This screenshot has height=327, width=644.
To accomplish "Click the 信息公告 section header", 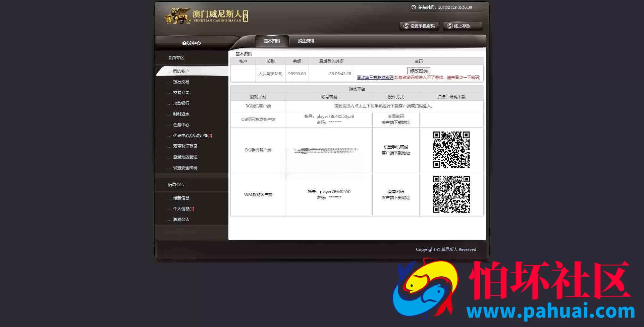I will tap(176, 185).
